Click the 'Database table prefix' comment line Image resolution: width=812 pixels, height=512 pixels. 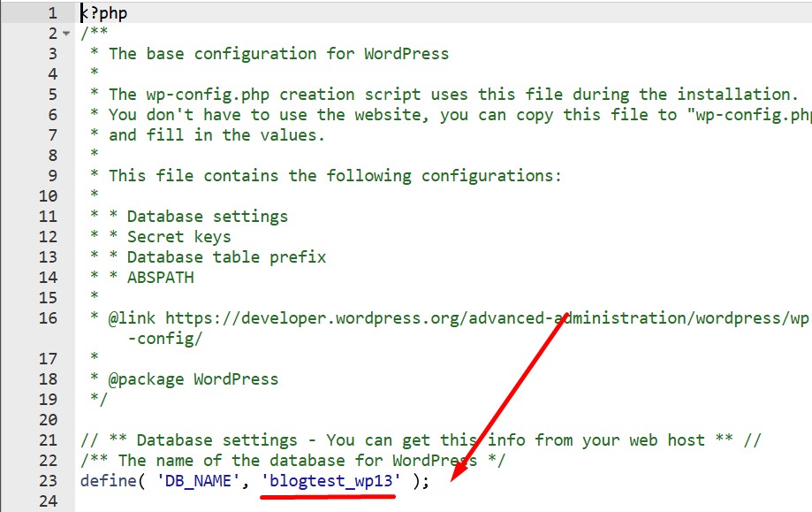[x=226, y=257]
